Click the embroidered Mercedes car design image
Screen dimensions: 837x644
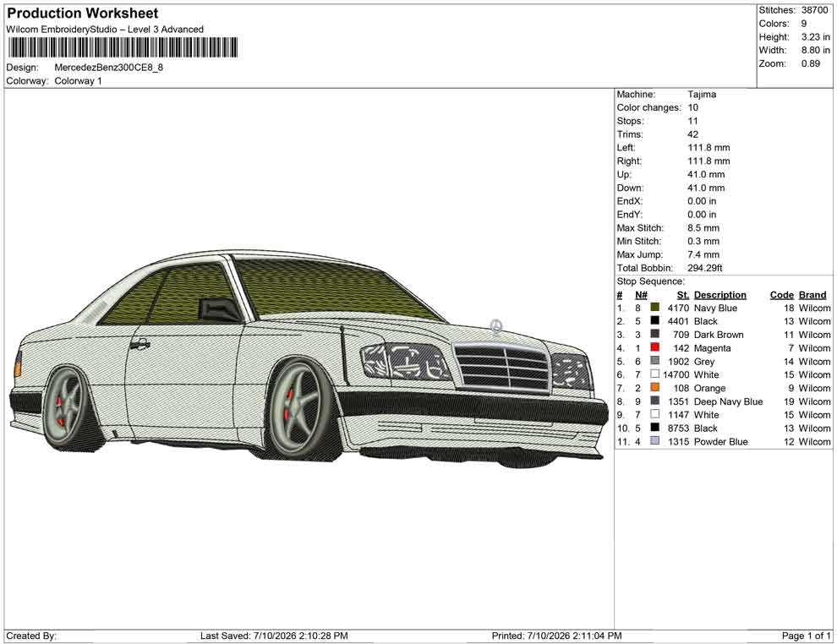(309, 360)
